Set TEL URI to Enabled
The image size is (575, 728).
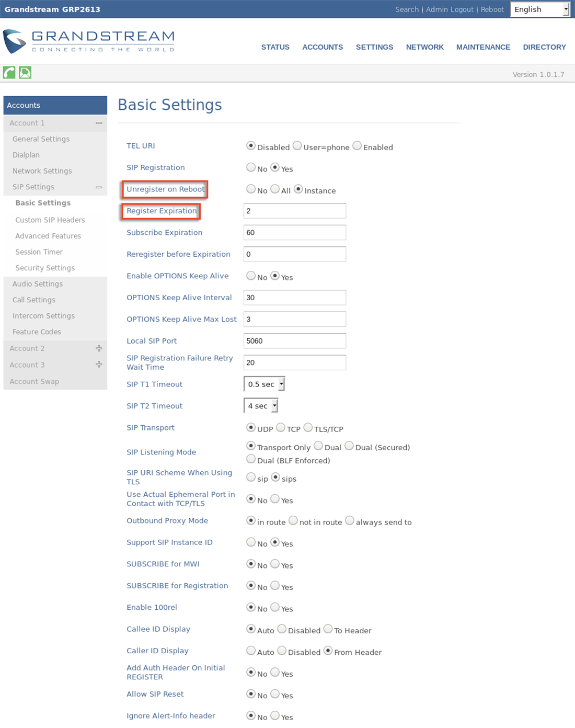point(357,146)
